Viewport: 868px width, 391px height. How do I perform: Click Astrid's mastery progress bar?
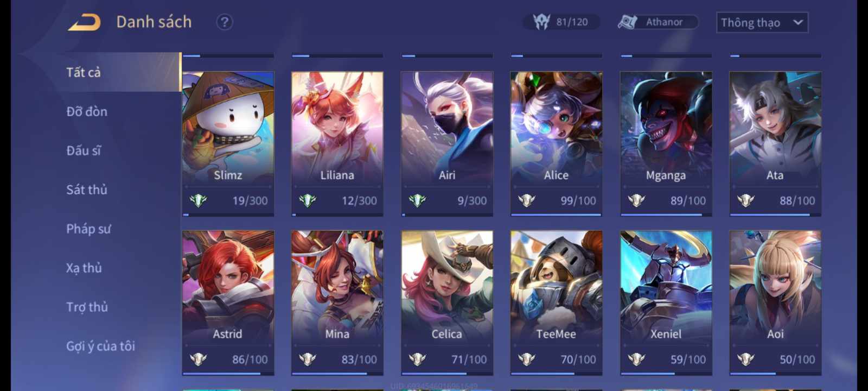228,374
